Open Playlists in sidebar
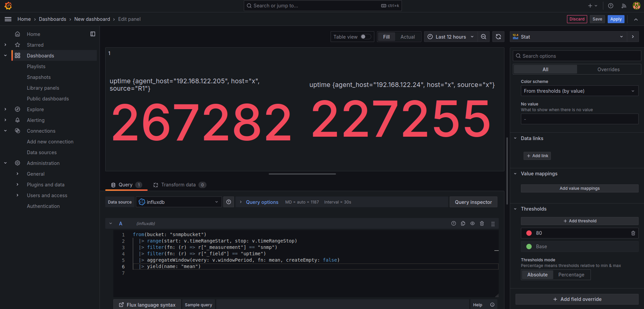 [x=36, y=66]
